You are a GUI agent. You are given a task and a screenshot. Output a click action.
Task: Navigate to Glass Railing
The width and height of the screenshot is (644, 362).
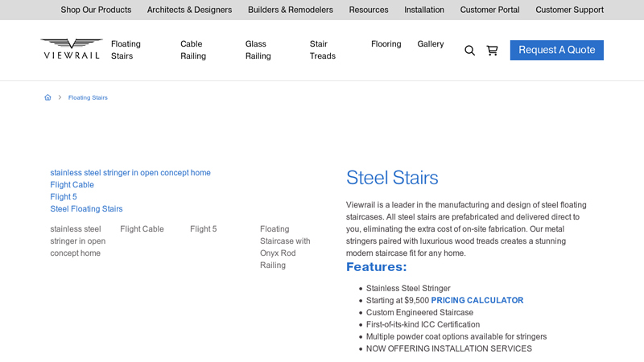258,50
